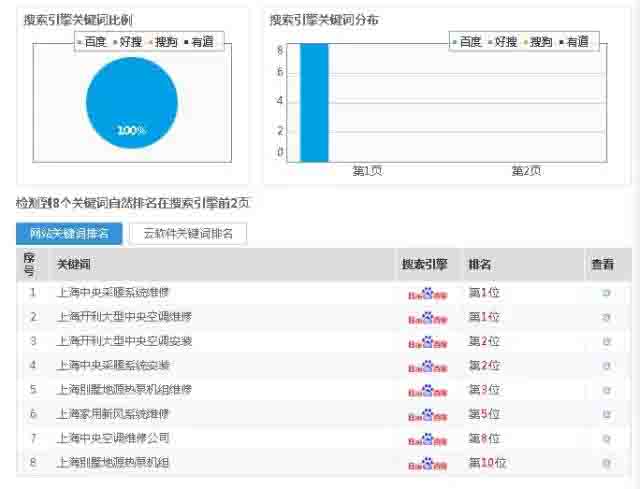Click the blue bar for 第1页
This screenshot has width=640, height=489.
point(314,102)
